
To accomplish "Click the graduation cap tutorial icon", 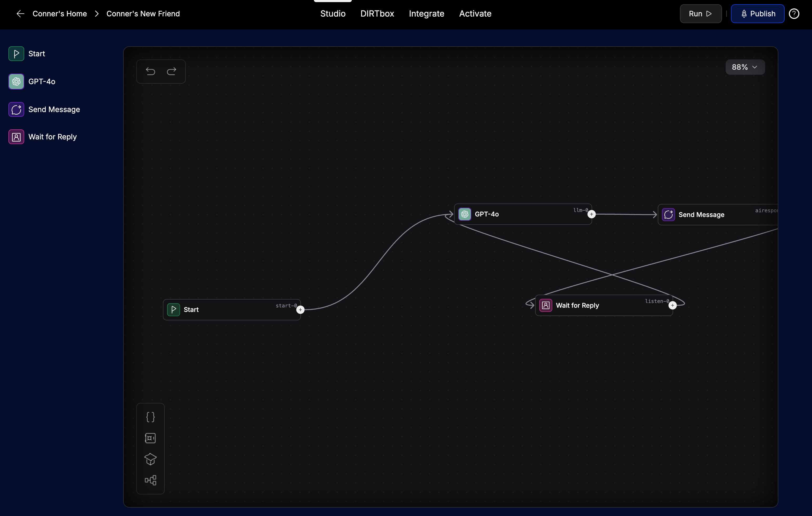I will pyautogui.click(x=151, y=459).
